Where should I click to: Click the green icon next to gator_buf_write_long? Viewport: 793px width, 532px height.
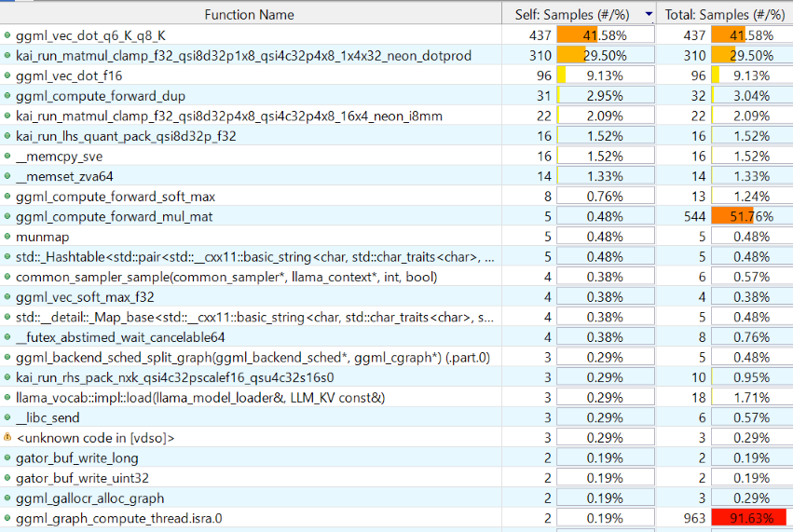pyautogui.click(x=7, y=457)
